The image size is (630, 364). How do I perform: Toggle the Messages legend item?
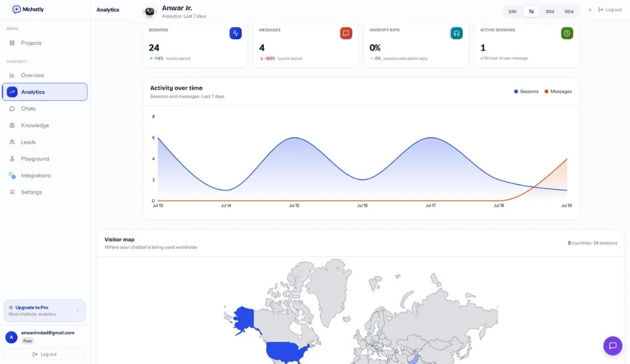coord(557,92)
